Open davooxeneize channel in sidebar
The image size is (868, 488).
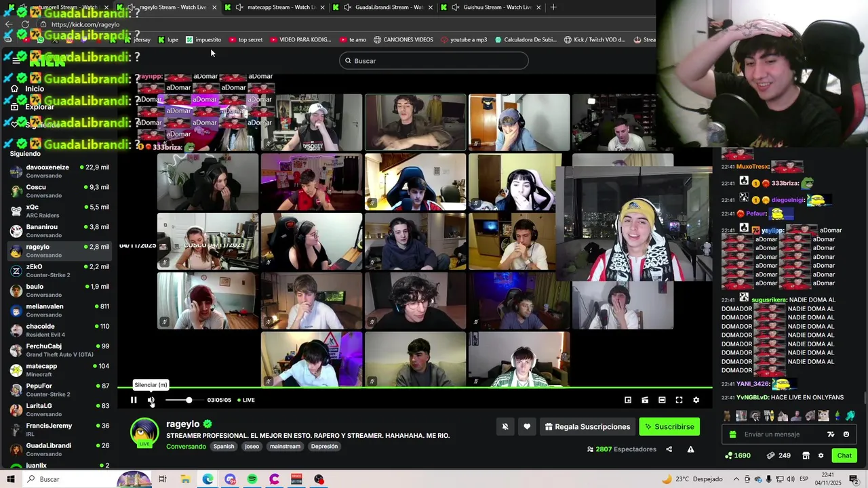click(x=59, y=171)
